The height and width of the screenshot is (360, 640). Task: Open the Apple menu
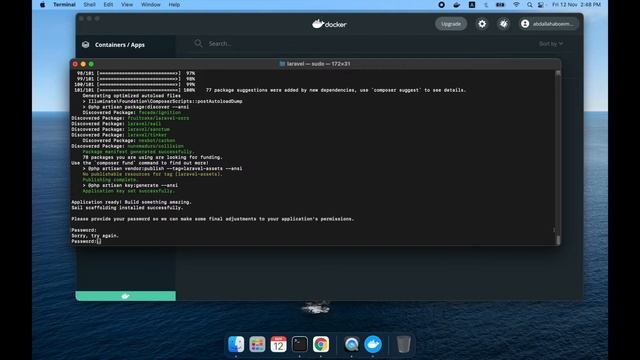43,4
